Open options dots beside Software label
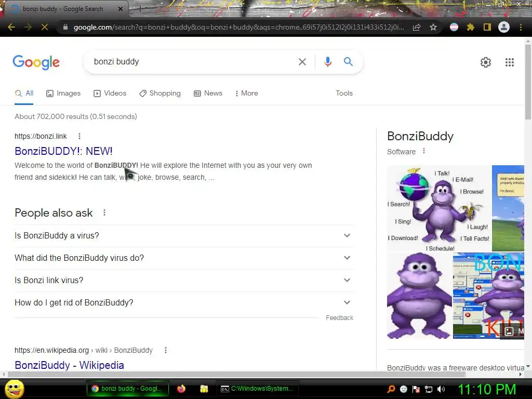 pos(424,151)
